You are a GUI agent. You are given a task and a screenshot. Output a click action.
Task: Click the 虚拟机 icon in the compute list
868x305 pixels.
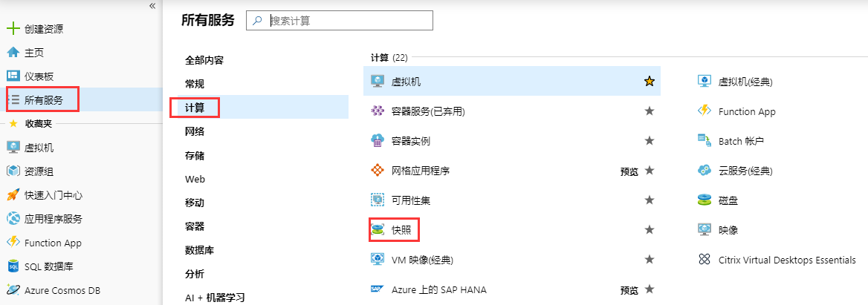pos(378,82)
